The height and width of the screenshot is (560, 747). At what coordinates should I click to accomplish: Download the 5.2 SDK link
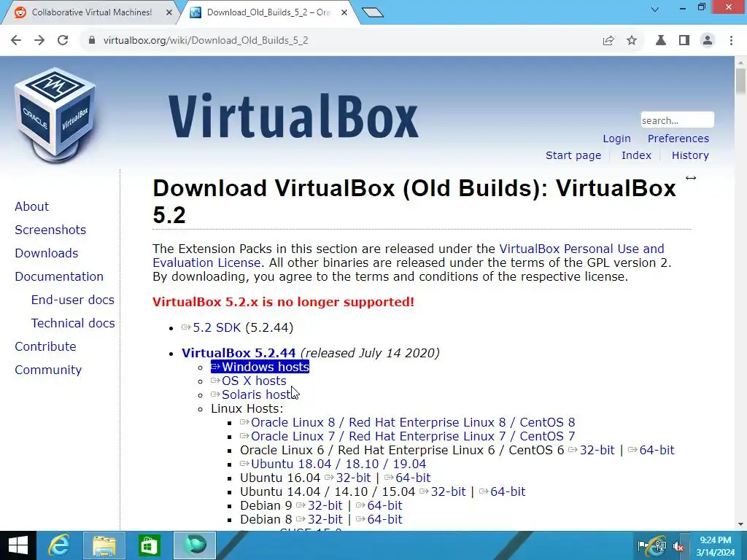tap(217, 327)
